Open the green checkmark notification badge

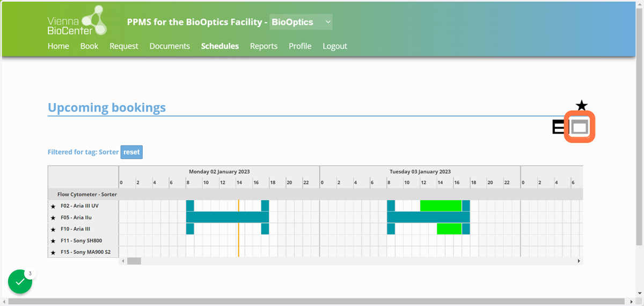coord(20,281)
